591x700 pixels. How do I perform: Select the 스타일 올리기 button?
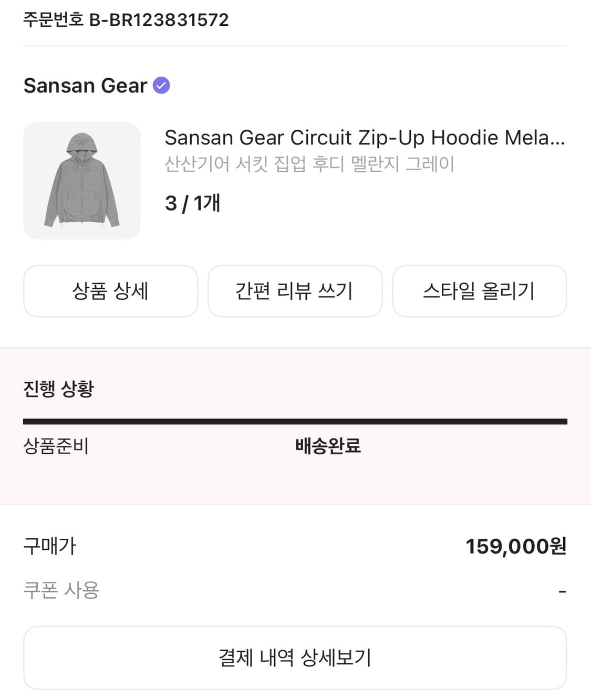pyautogui.click(x=479, y=291)
